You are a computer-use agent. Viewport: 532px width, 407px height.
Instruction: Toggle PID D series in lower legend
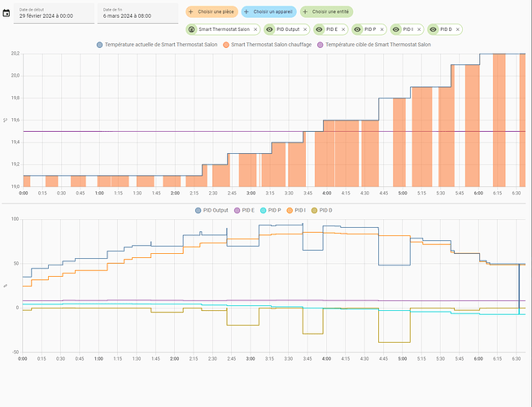(x=321, y=211)
